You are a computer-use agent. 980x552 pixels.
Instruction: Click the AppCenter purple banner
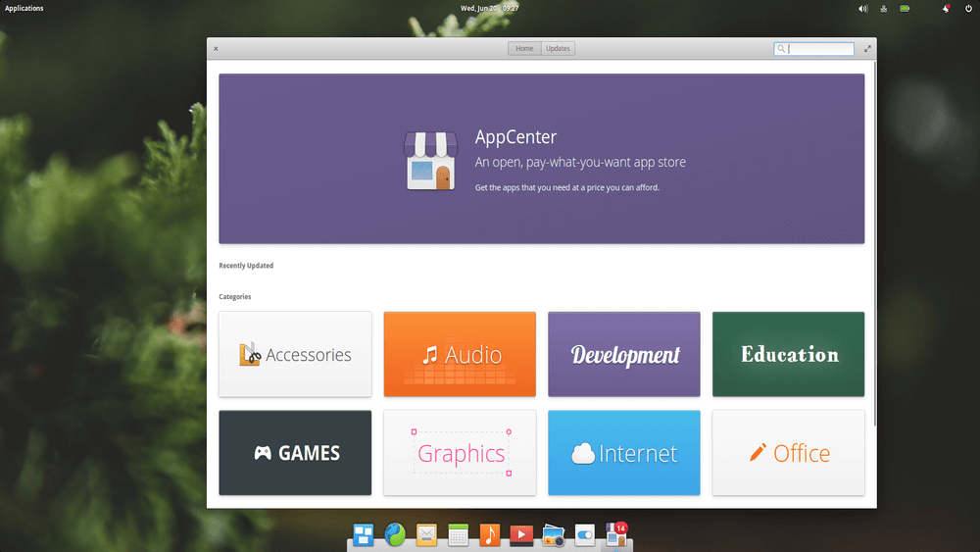(541, 159)
